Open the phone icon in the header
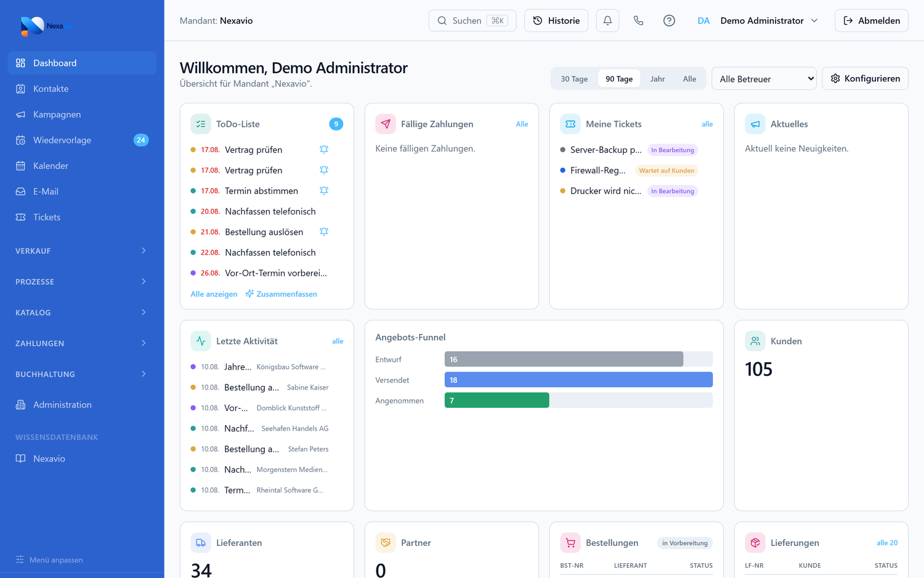The height and width of the screenshot is (578, 924). click(638, 20)
